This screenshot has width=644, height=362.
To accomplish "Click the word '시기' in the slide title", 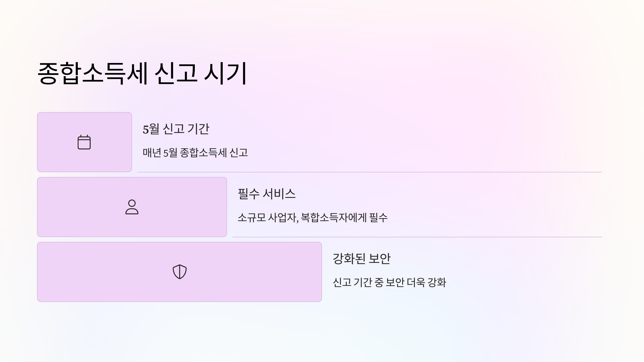I will pyautogui.click(x=225, y=73).
